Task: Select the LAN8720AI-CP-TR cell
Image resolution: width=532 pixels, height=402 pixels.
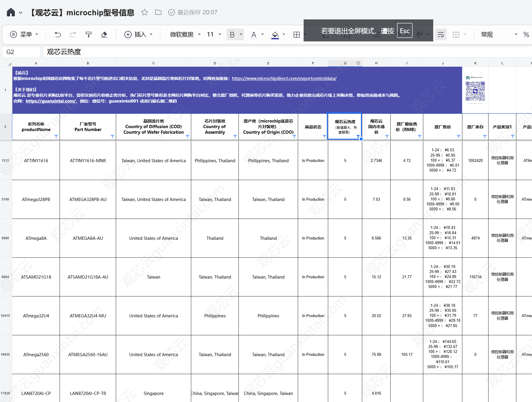Action: tap(88, 388)
